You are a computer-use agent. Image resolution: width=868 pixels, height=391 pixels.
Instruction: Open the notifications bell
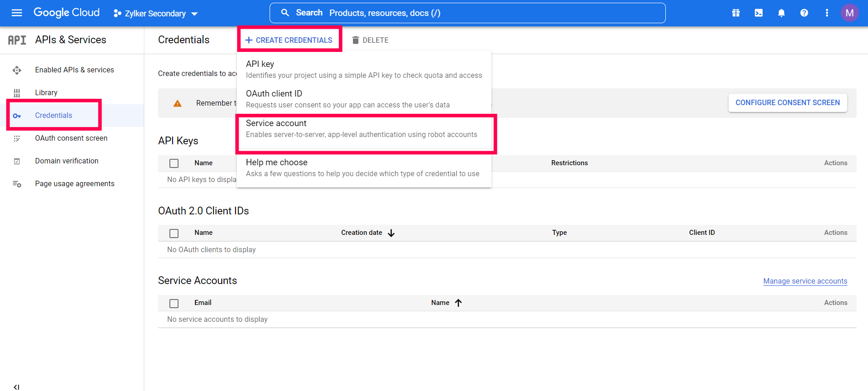pos(781,13)
